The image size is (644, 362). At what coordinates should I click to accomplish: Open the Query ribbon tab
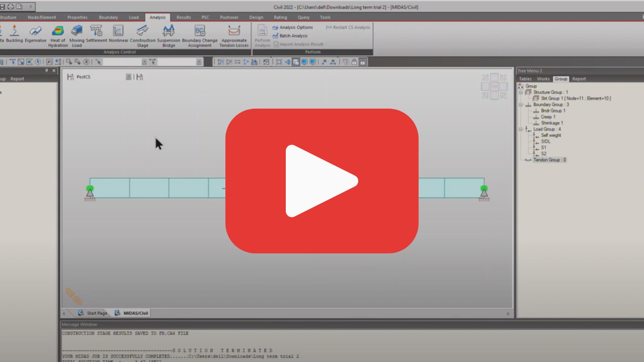pos(303,17)
